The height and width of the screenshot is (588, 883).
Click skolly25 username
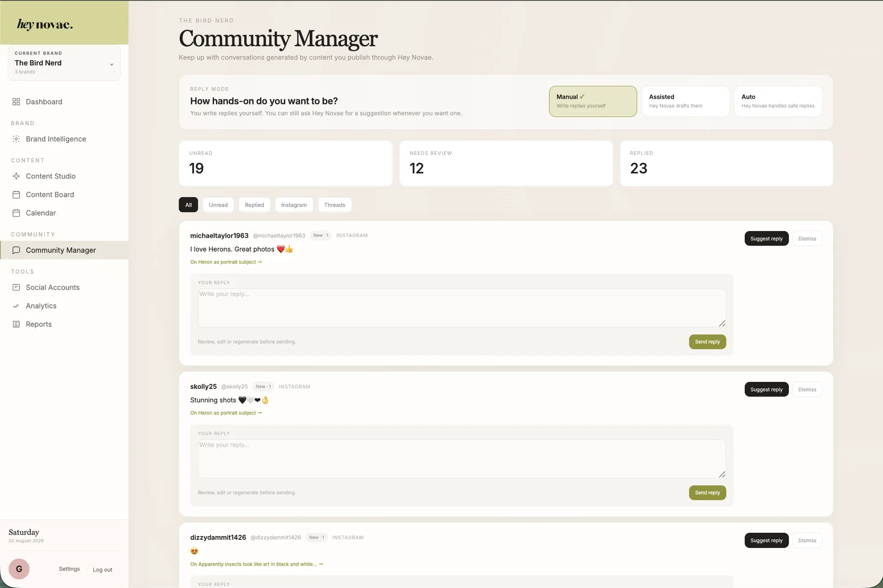pos(204,386)
